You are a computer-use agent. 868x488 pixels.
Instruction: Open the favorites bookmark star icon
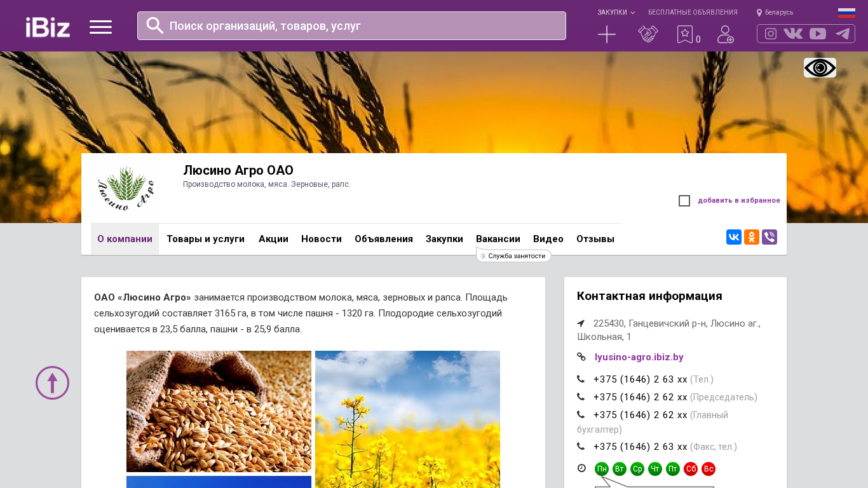point(684,34)
